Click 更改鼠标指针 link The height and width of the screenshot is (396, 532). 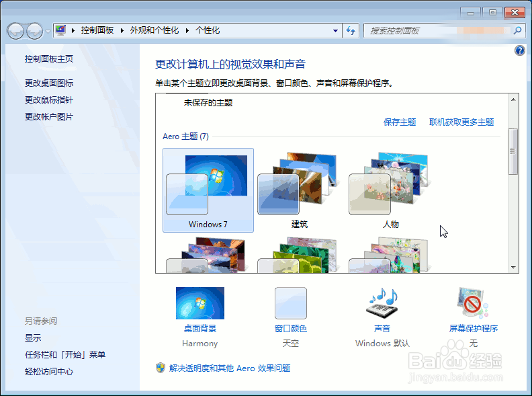pos(49,100)
